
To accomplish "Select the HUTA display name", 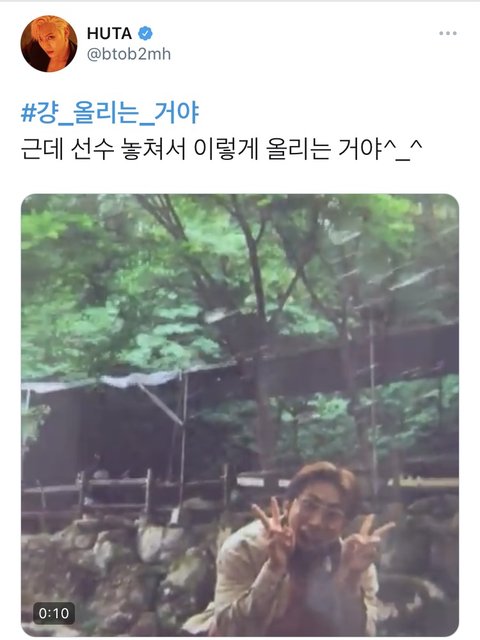I will point(109,33).
